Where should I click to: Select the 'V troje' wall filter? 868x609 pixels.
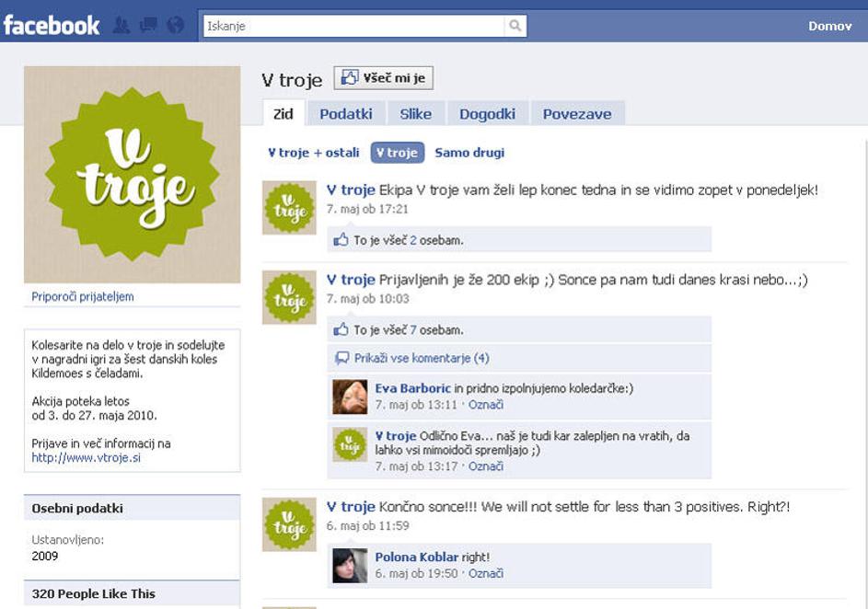tap(397, 153)
